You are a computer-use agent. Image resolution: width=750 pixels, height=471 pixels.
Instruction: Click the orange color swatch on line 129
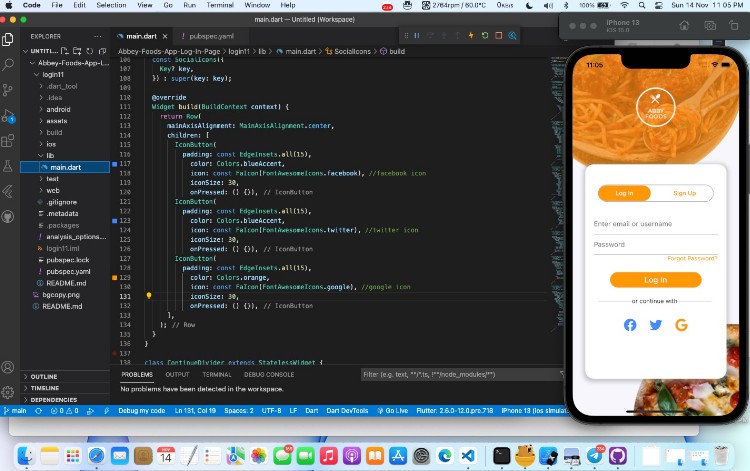point(115,277)
